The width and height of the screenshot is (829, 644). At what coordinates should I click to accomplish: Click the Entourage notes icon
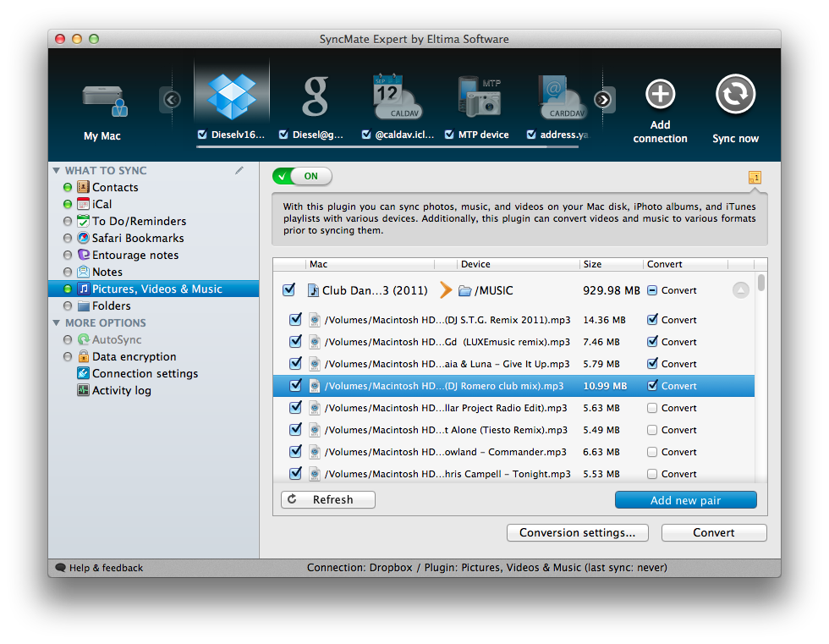click(x=83, y=255)
